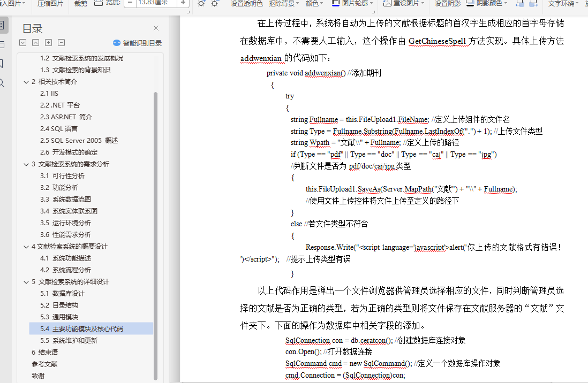Open the 图片轮廓 dropdown arrow
The image size is (588, 383).
point(371,3)
